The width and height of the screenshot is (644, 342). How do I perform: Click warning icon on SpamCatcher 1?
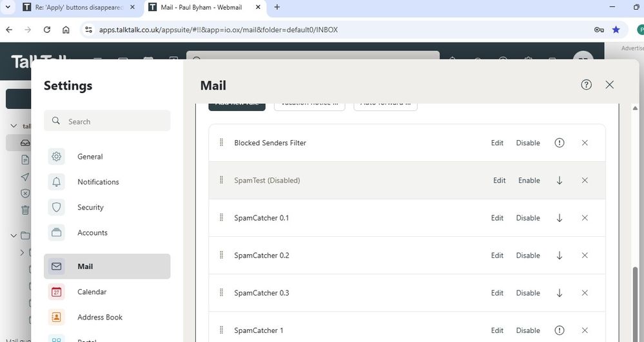[559, 330]
